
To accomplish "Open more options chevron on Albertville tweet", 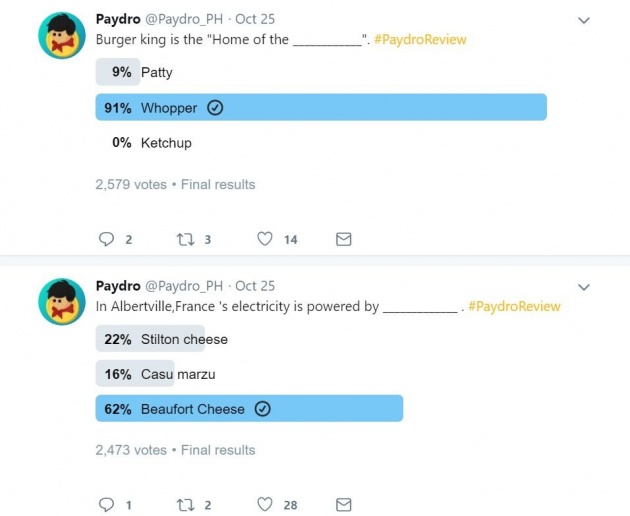I will pos(583,287).
